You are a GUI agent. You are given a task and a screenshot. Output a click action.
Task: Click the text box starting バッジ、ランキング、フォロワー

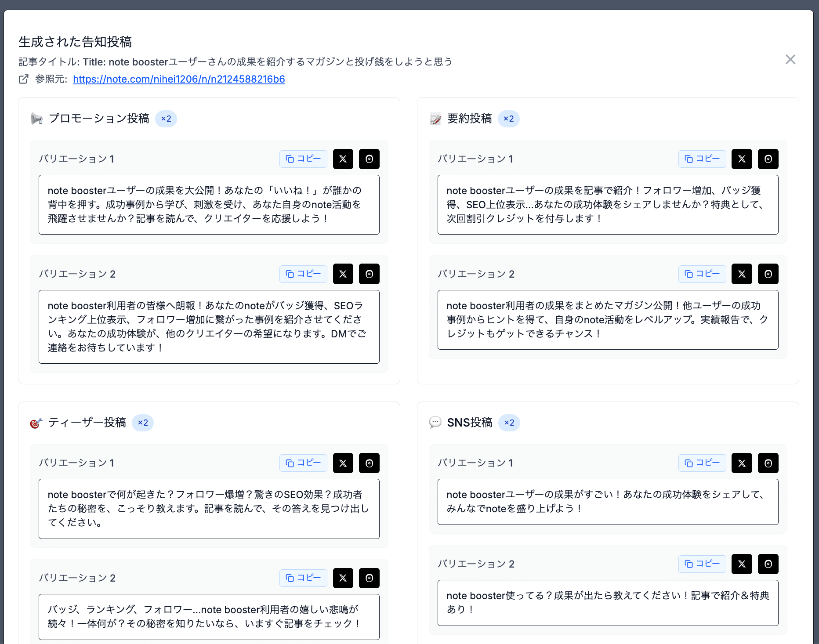point(209,617)
